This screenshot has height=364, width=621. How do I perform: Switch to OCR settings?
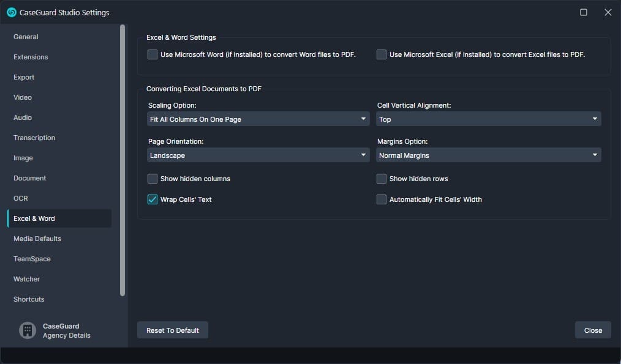(21, 198)
